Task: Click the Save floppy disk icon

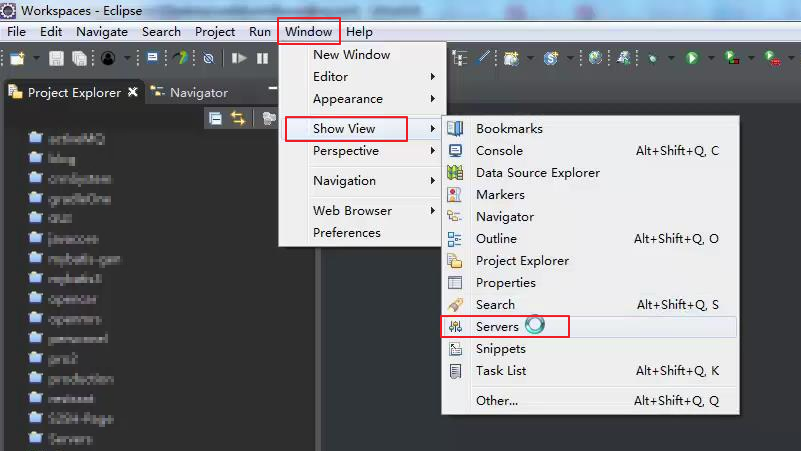Action: (x=56, y=58)
